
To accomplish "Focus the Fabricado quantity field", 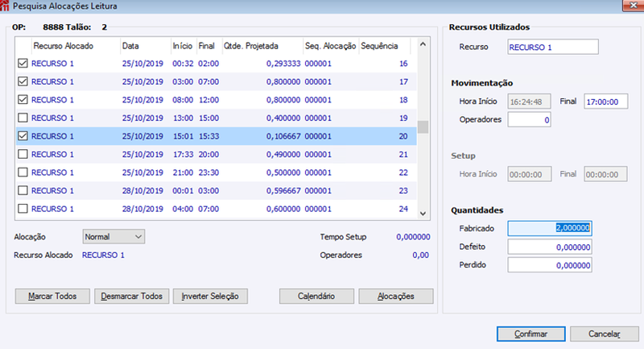I will (550, 228).
